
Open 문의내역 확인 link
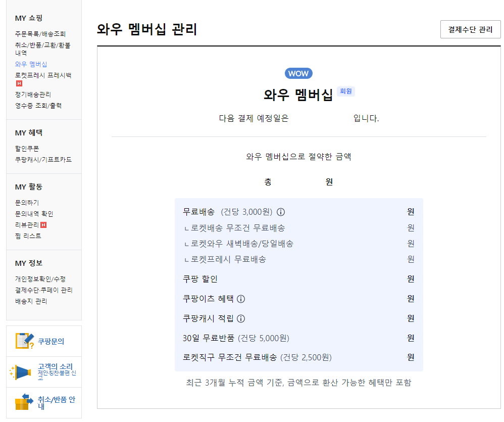(x=34, y=214)
